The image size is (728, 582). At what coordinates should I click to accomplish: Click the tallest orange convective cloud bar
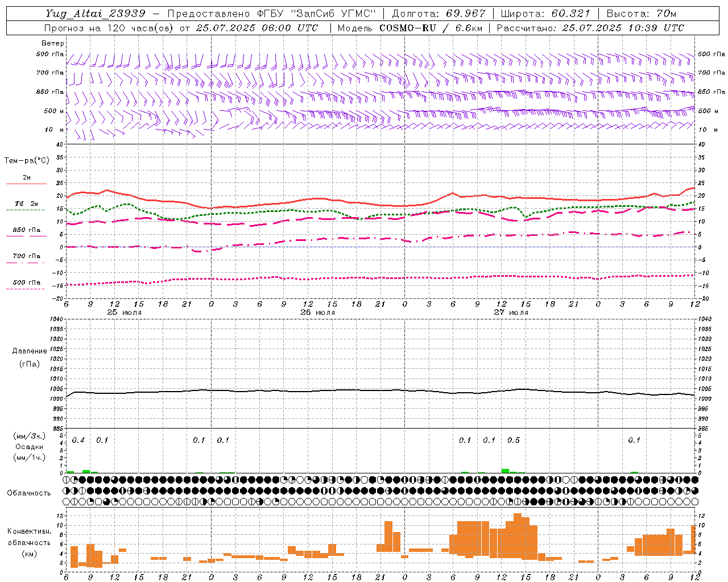coord(518,536)
